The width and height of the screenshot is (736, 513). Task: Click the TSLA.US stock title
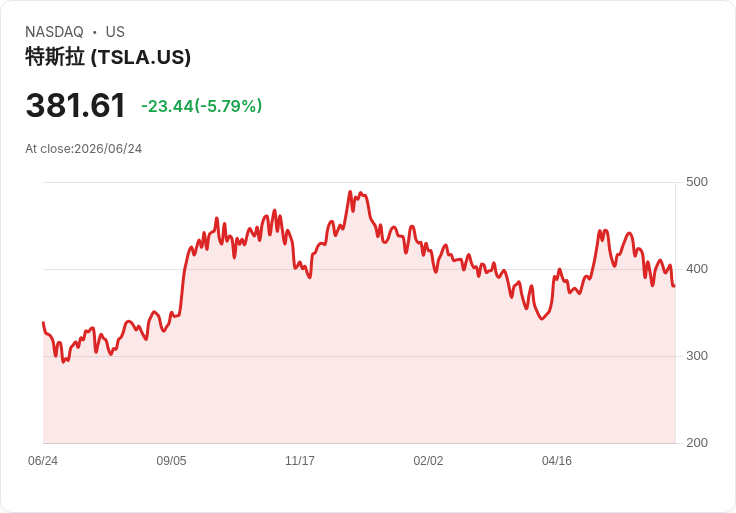[108, 57]
